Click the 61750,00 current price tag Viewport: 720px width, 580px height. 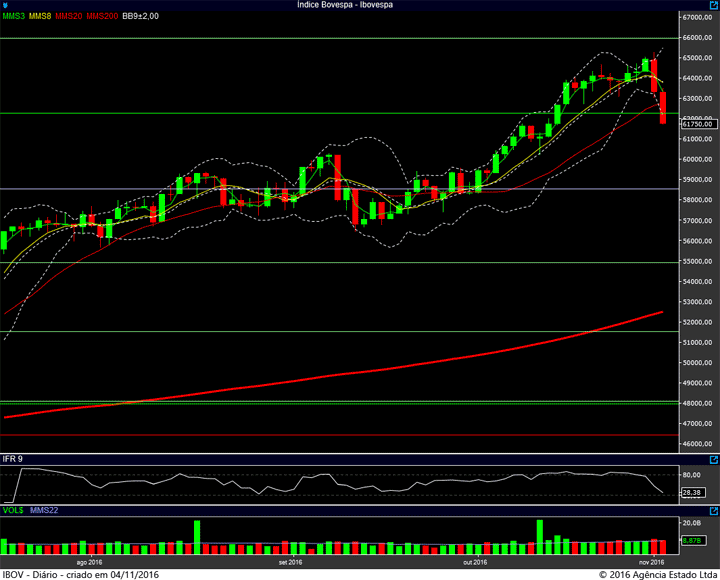(x=698, y=124)
